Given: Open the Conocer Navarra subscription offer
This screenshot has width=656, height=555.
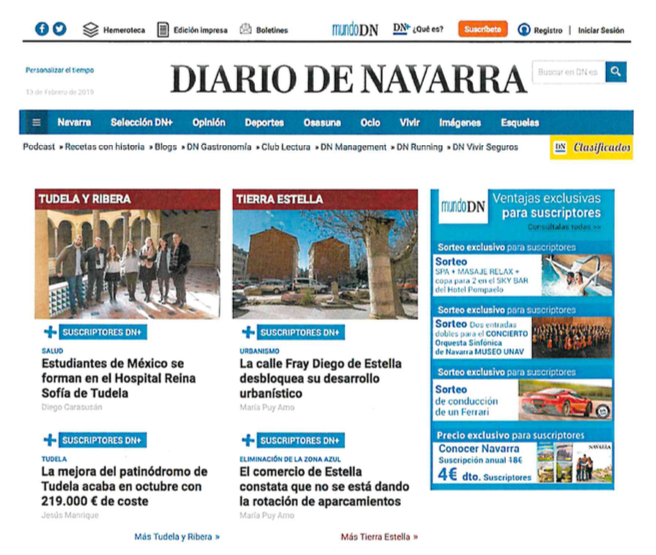Looking at the screenshot, I should pyautogui.click(x=523, y=463).
